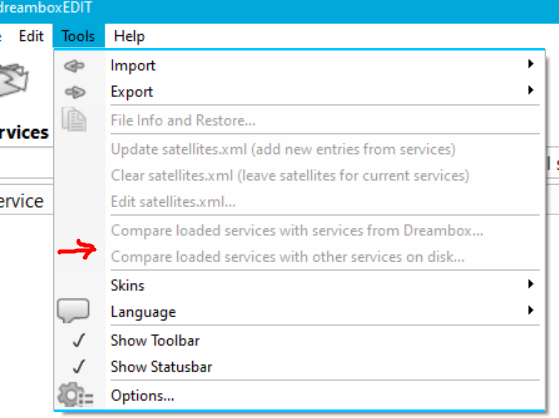Close the open Tools menu tab
The height and width of the screenshot is (418, 559).
click(78, 36)
